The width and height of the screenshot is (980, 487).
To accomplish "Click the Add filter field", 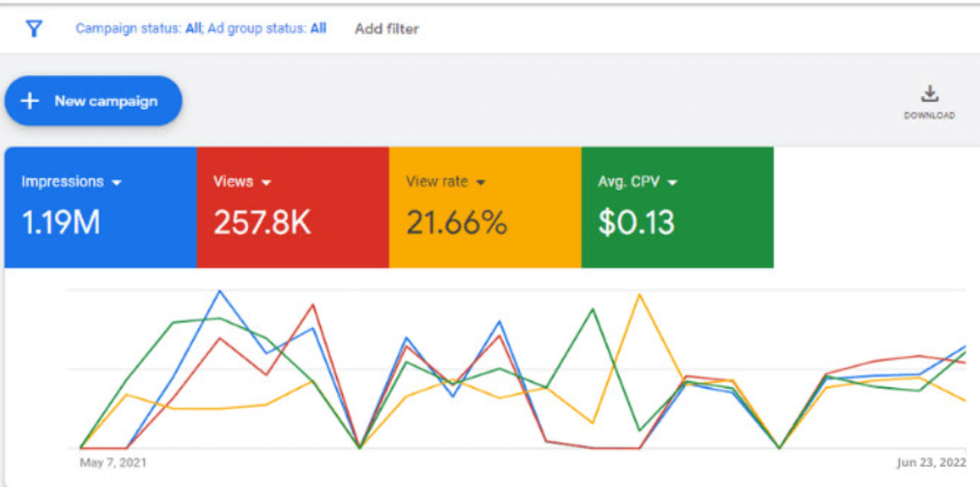I will 387,29.
